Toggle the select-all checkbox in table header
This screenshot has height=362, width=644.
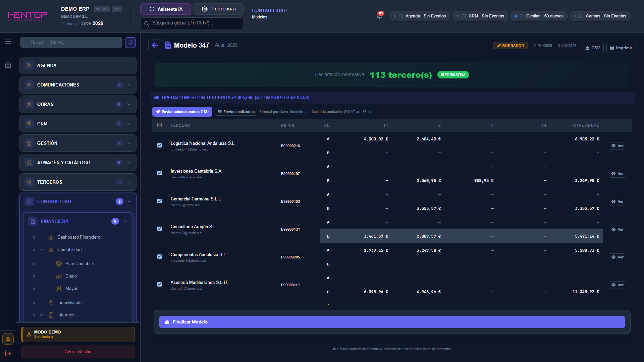[x=159, y=125]
